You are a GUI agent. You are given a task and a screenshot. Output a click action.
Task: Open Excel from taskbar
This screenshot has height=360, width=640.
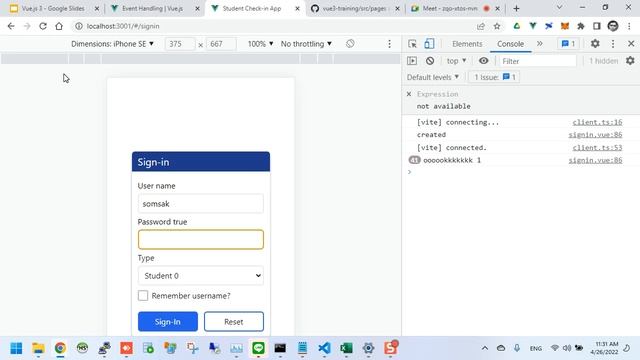346,348
